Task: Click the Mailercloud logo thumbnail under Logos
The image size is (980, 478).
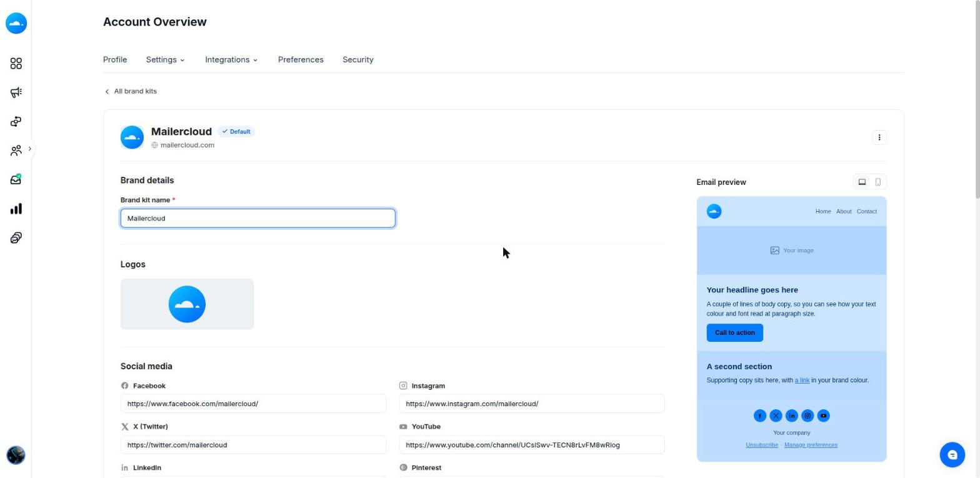Action: point(187,304)
